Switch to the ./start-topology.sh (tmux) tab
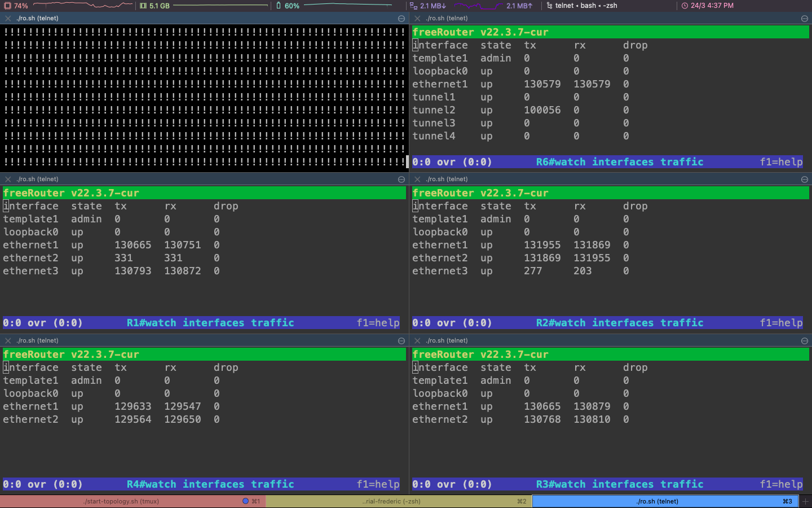 [121, 501]
